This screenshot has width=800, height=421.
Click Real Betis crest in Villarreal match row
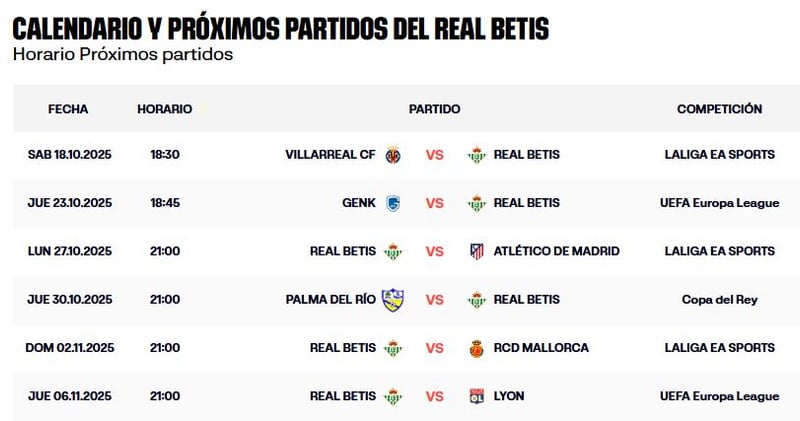476,155
